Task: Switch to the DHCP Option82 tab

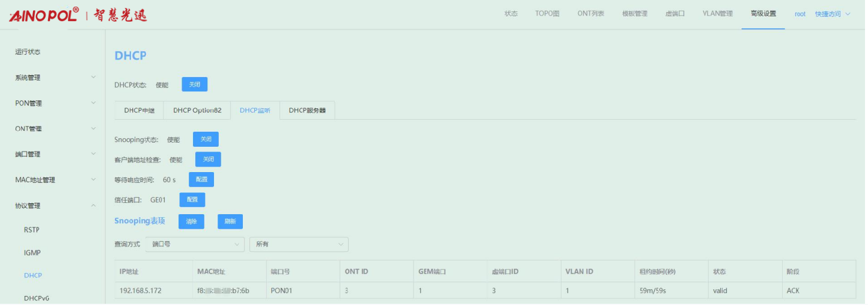Action: [x=197, y=111]
